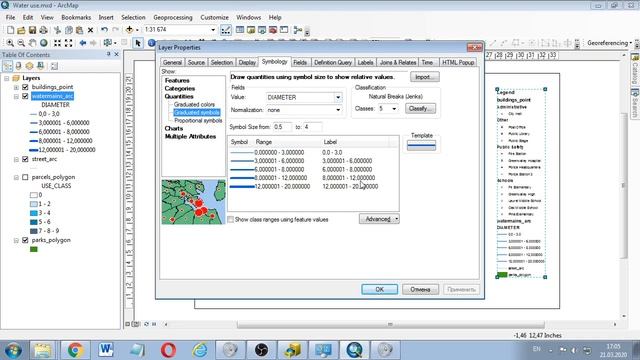Switch to the Joins & Relates tab
This screenshot has height=360, width=640.
click(398, 62)
